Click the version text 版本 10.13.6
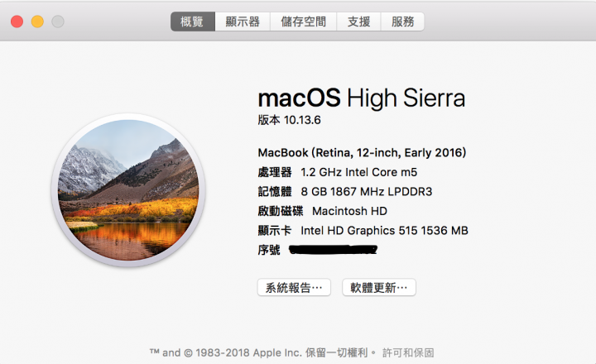This screenshot has width=596, height=364. 289,120
